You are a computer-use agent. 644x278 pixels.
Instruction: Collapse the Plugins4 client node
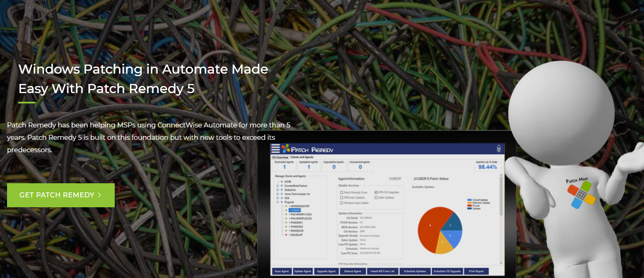point(277,202)
